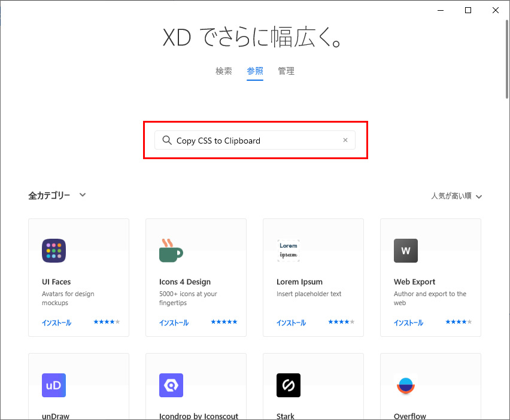Viewport: 510px width, 420px height.
Task: Open the 全カテゴリー category dropdown
Action: tap(57, 196)
